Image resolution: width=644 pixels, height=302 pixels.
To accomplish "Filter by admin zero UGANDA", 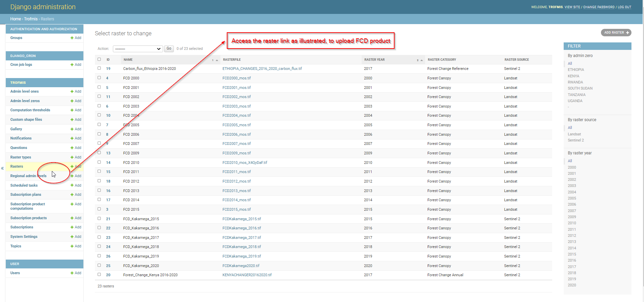I will point(575,101).
